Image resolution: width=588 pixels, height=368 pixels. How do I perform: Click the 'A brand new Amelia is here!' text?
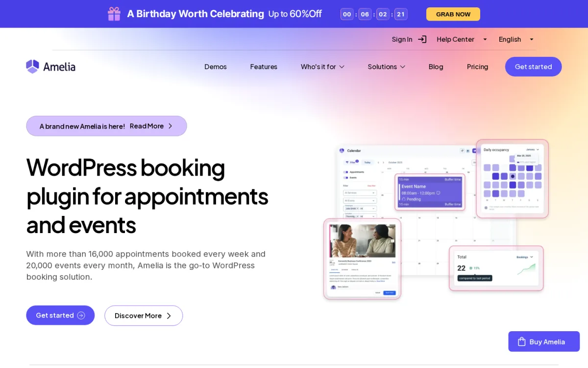click(82, 126)
